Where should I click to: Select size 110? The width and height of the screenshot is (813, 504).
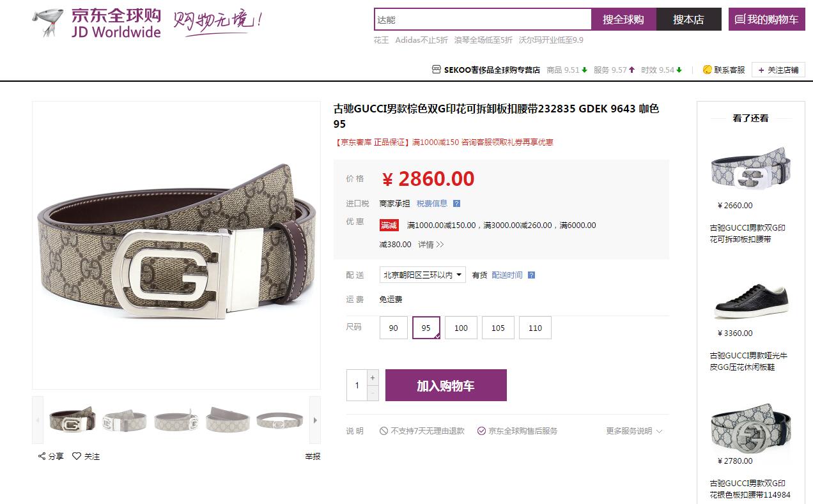(x=535, y=328)
